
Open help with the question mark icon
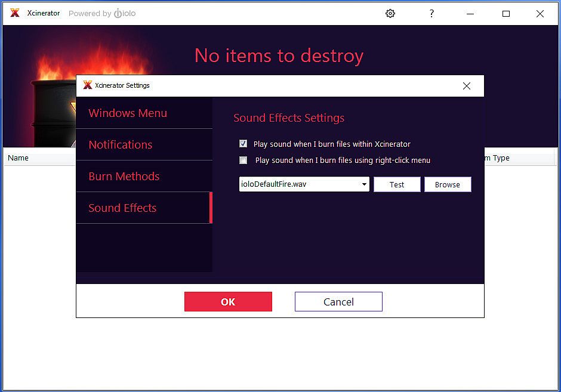pos(431,14)
